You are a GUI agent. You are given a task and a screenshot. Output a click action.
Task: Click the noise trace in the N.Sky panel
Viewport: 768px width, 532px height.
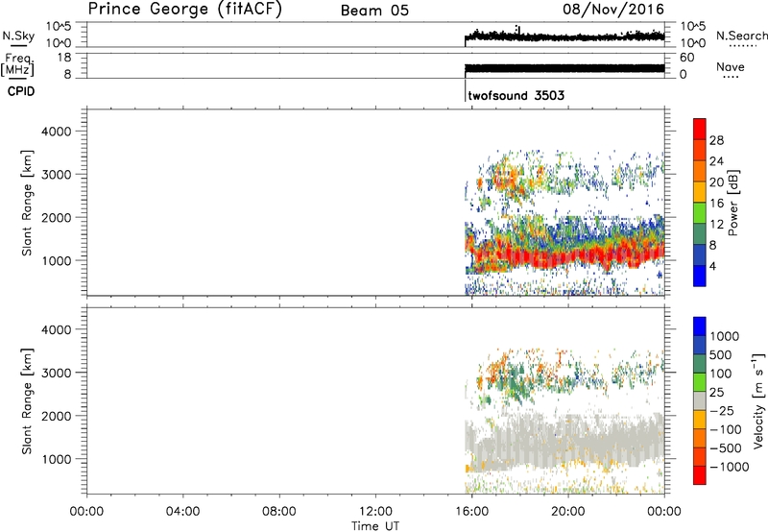click(x=564, y=36)
